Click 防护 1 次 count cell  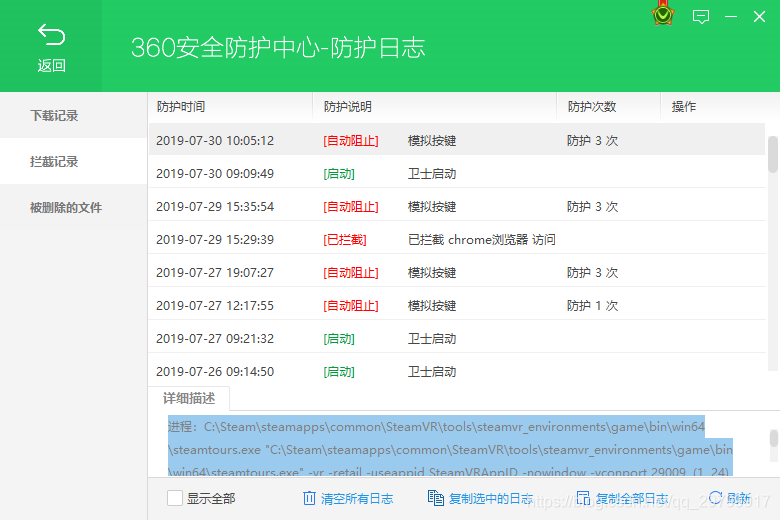click(592, 306)
